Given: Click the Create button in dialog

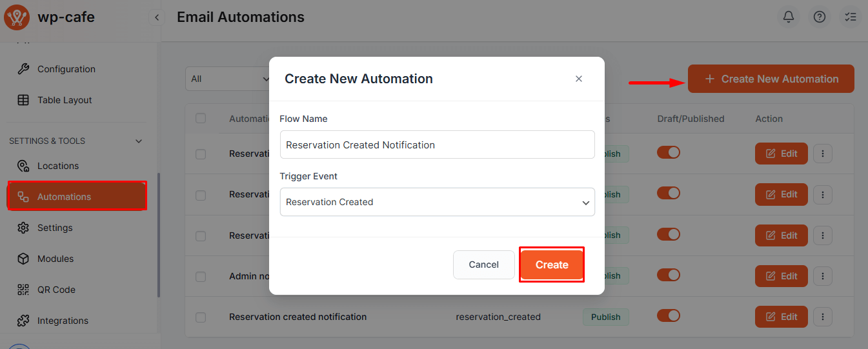Looking at the screenshot, I should [552, 264].
